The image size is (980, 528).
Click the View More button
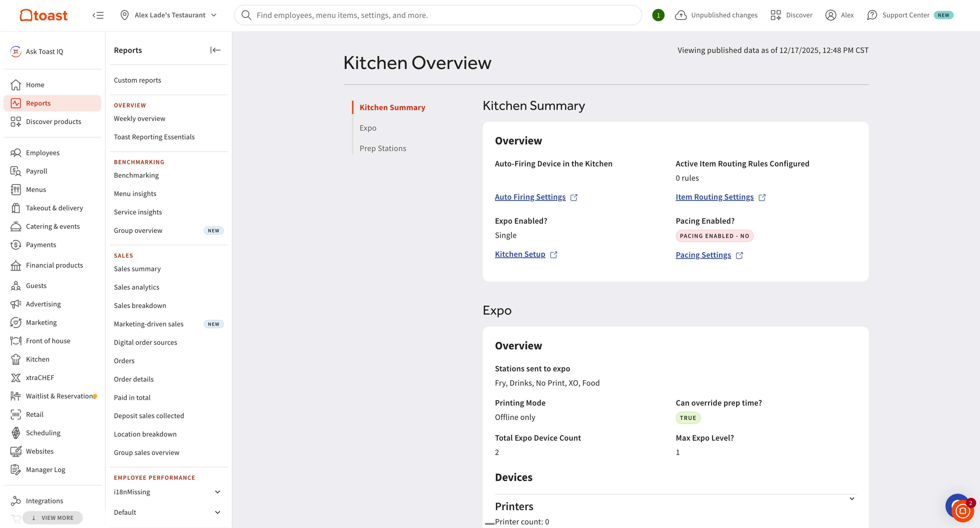(53, 518)
